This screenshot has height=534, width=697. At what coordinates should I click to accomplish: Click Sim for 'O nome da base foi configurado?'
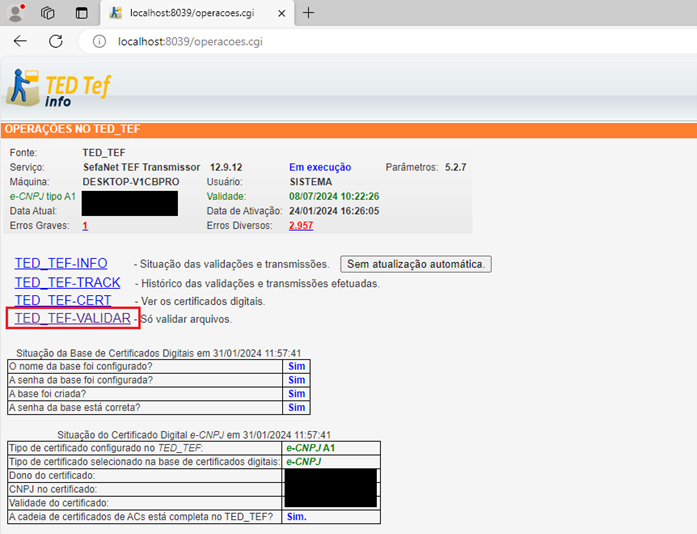[x=296, y=366]
